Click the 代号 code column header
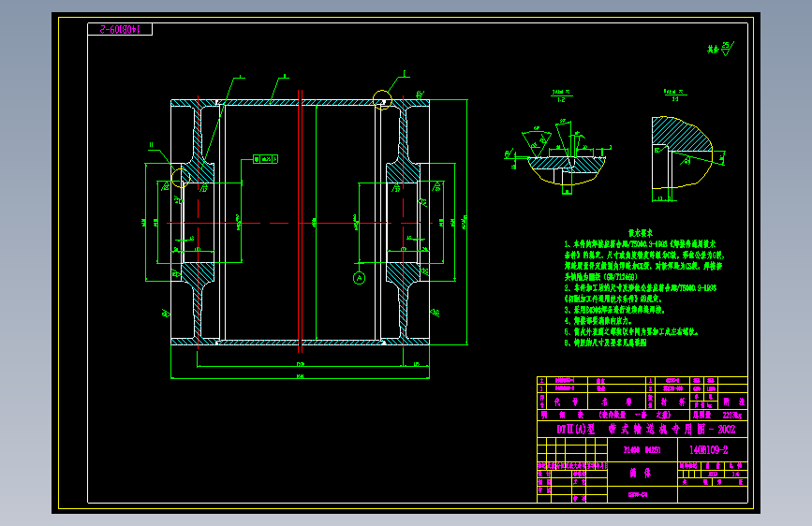The image size is (812, 526). click(x=567, y=402)
